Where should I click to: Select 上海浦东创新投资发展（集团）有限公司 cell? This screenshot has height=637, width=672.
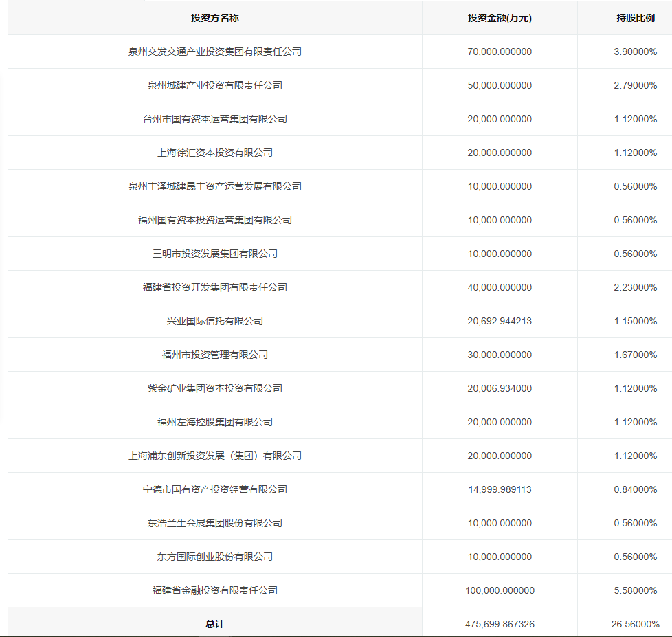point(214,456)
